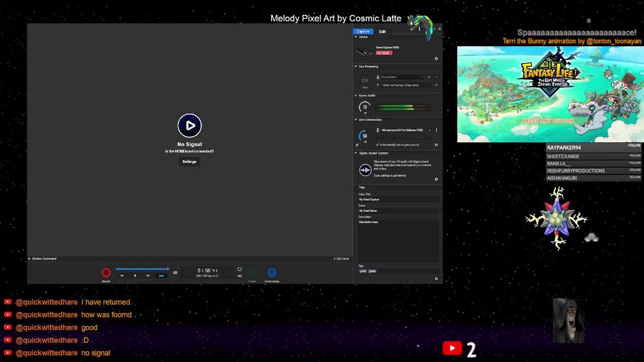Click YouTube icon beside 'no signal' message
This screenshot has width=644, height=362.
[x=8, y=353]
